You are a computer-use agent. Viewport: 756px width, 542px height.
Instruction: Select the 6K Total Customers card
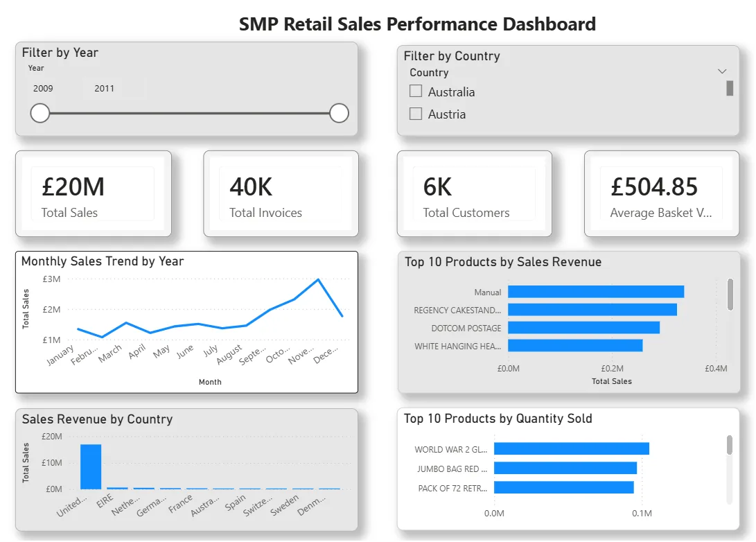tap(475, 194)
